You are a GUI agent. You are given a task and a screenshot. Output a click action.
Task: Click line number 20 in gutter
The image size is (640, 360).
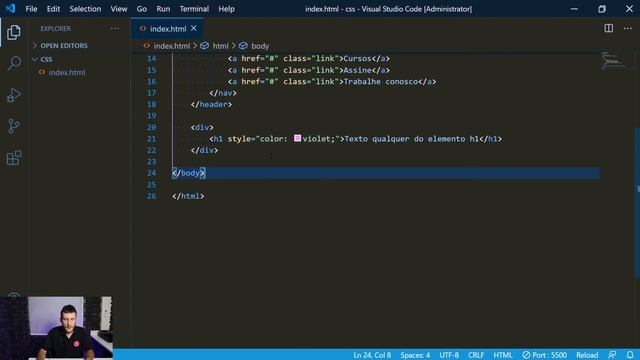pyautogui.click(x=151, y=127)
